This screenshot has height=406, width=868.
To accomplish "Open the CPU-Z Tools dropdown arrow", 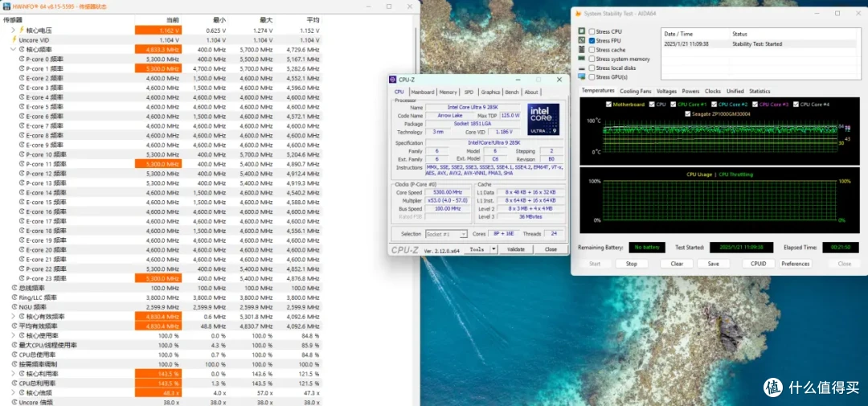I will (x=493, y=249).
